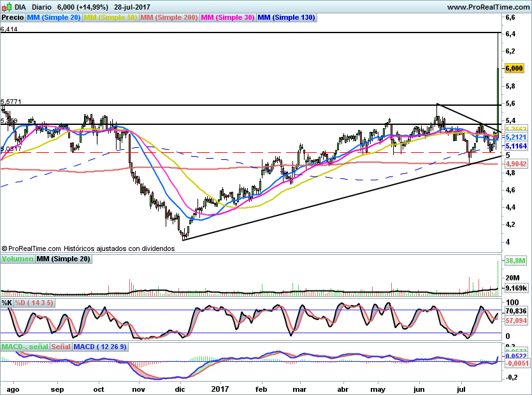532x395 pixels.
Task: Click the 38,8M volume value tag
Action: click(515, 261)
